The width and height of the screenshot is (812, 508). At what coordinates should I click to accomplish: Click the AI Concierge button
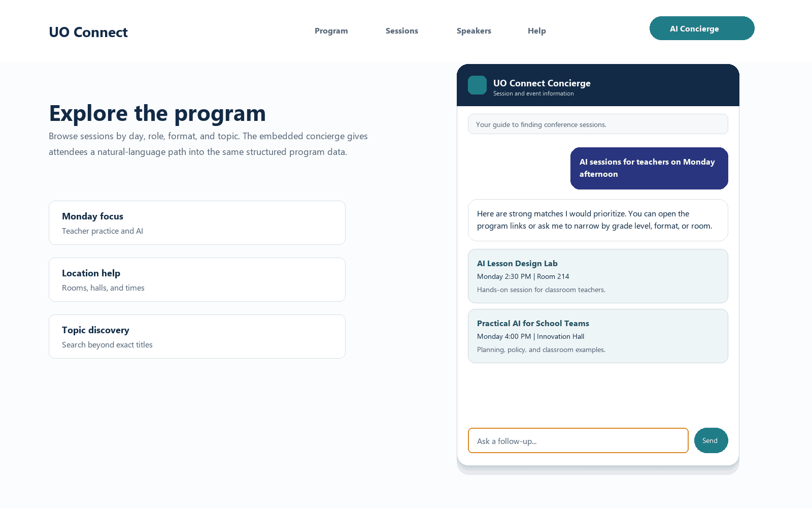tap(702, 28)
